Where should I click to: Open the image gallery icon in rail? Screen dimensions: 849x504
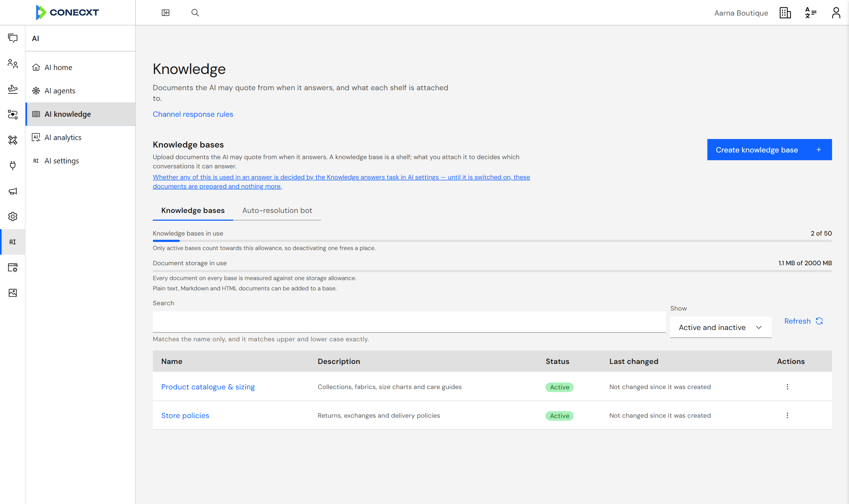pos(13,293)
